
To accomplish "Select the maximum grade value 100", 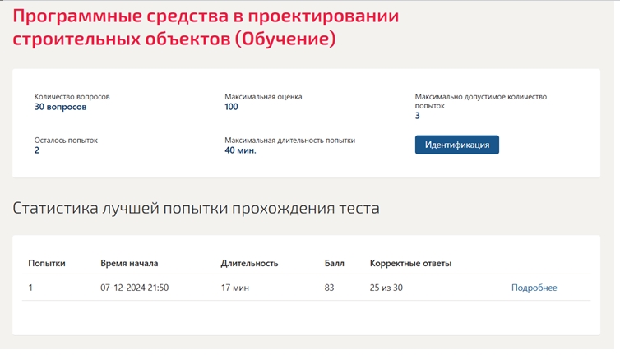I will 231,107.
